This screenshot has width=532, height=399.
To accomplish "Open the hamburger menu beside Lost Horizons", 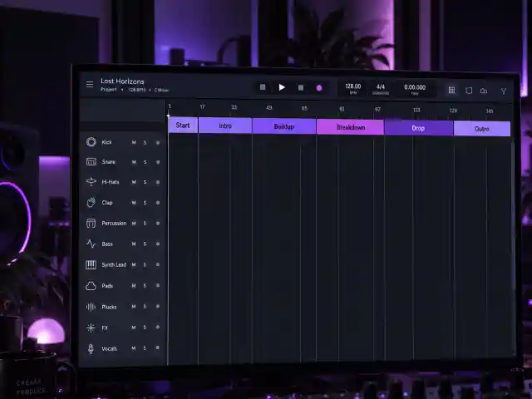I will (x=90, y=84).
